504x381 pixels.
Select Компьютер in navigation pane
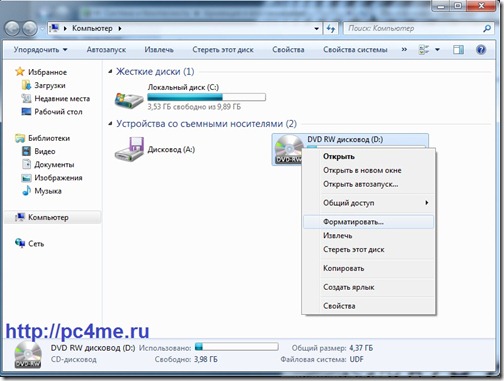pos(53,217)
